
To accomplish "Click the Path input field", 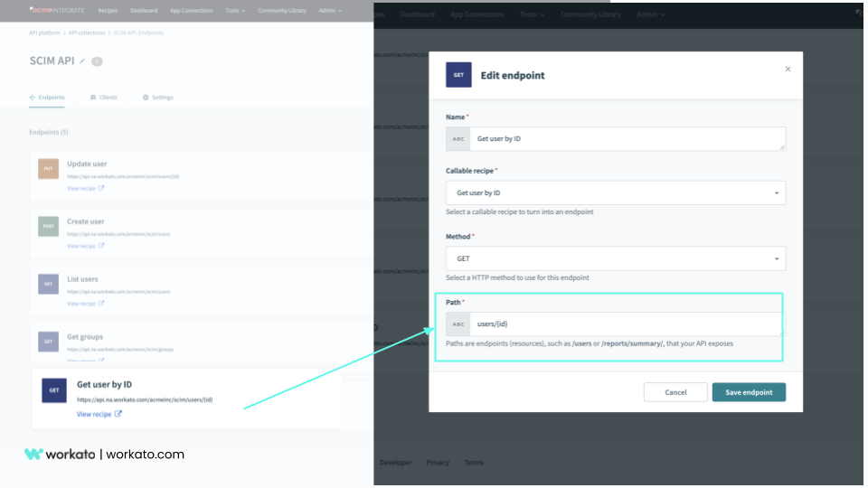I will [x=627, y=324].
